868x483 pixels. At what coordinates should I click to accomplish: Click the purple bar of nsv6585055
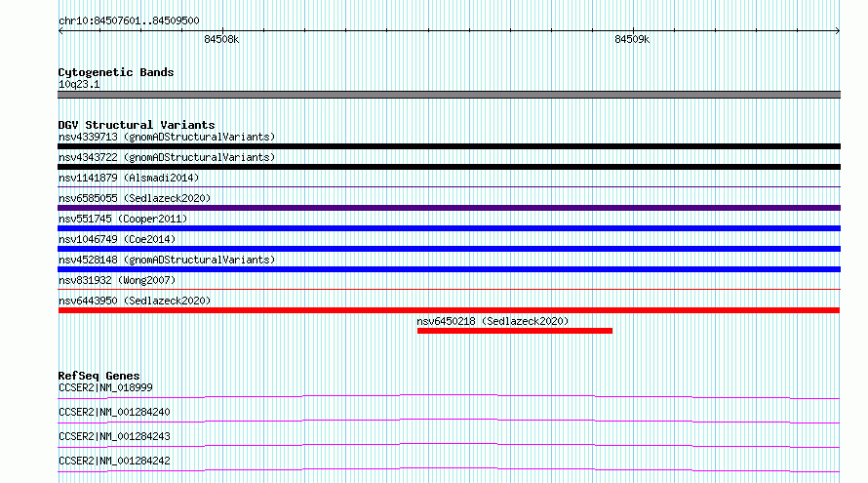(449, 208)
